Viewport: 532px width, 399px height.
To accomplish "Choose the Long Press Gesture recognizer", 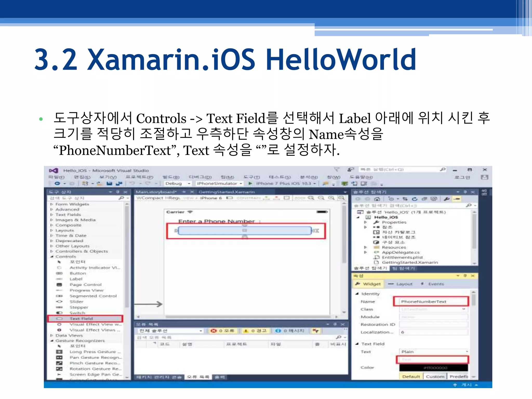I will click(x=89, y=352).
